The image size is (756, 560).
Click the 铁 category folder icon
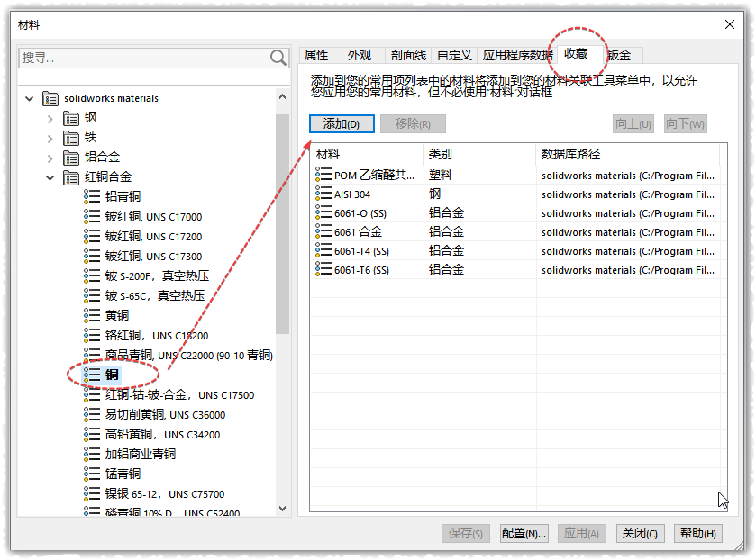click(71, 138)
